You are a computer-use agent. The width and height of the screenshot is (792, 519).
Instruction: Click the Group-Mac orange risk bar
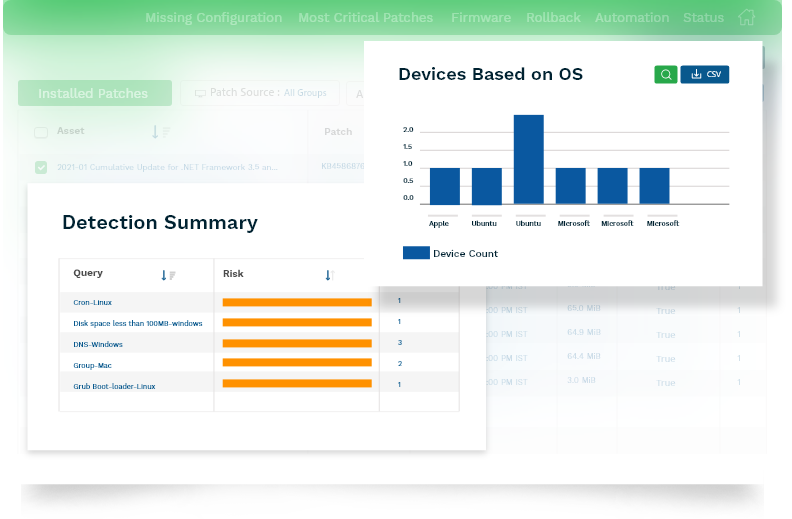[x=297, y=362]
